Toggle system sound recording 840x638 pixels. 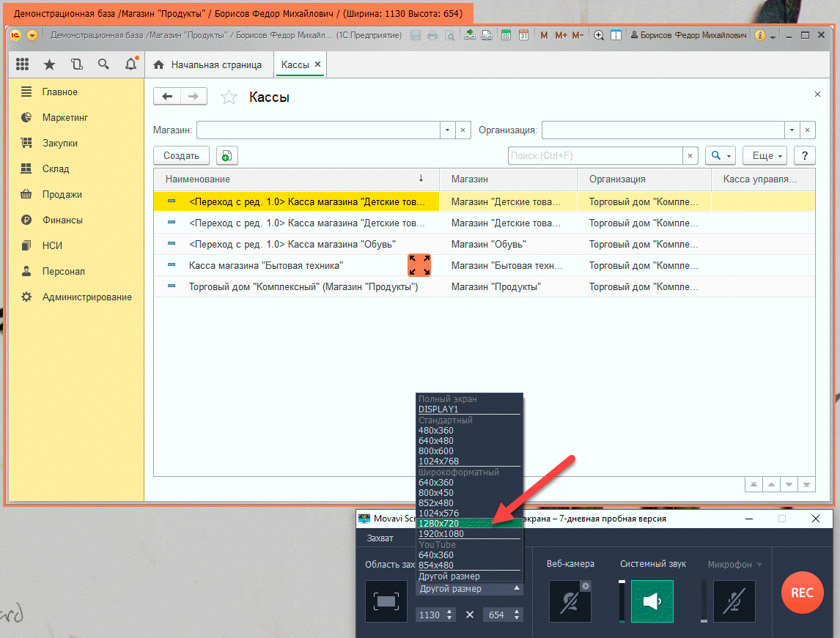click(652, 601)
